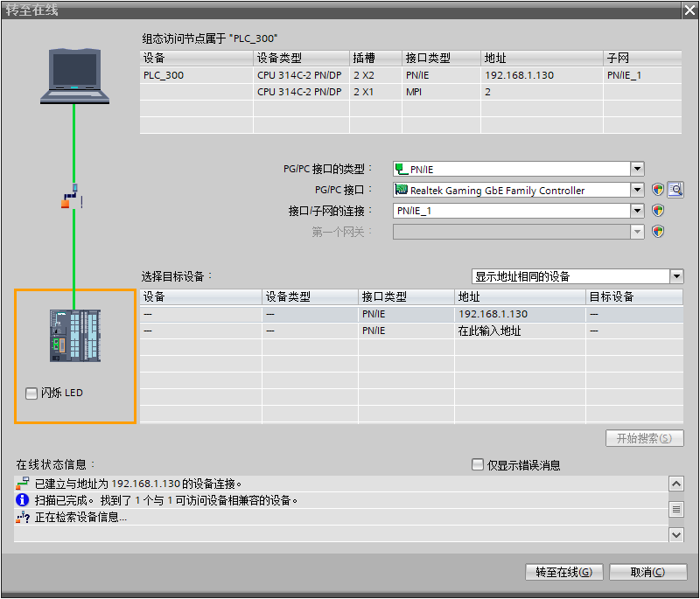Click the laptop PG/PC icon
Viewport: 700px width, 599px height.
coord(74,76)
